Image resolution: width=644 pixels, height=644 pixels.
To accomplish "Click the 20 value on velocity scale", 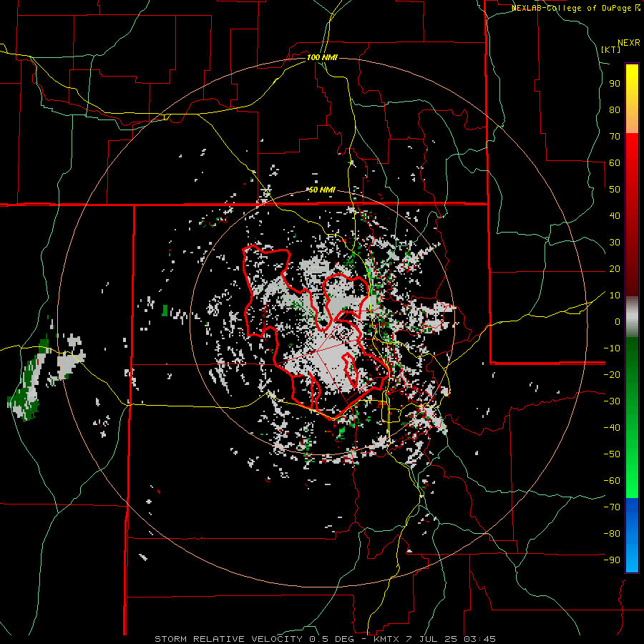I will pos(615,269).
